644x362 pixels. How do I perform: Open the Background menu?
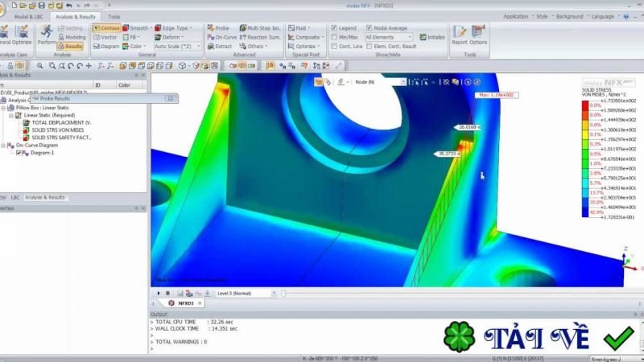(x=569, y=16)
